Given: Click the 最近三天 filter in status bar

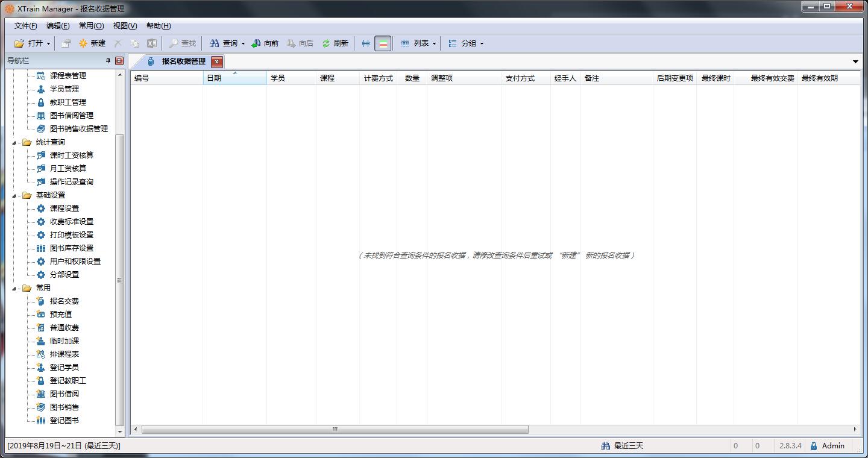Looking at the screenshot, I should coord(623,446).
